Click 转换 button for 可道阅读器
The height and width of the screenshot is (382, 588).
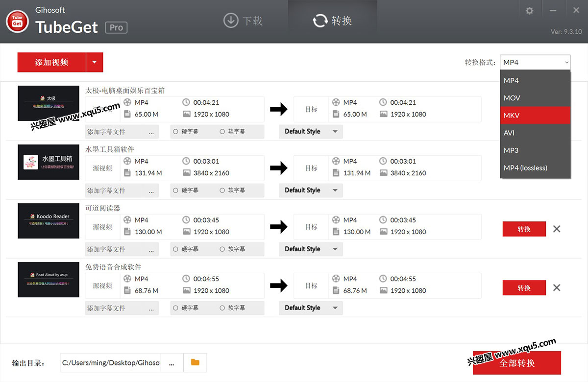tap(524, 229)
